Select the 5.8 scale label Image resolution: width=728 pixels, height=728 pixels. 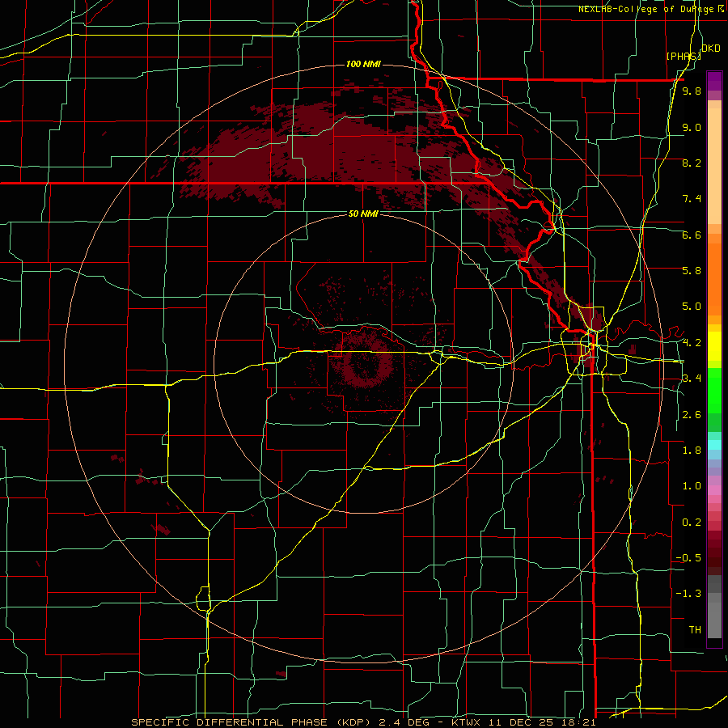[692, 271]
